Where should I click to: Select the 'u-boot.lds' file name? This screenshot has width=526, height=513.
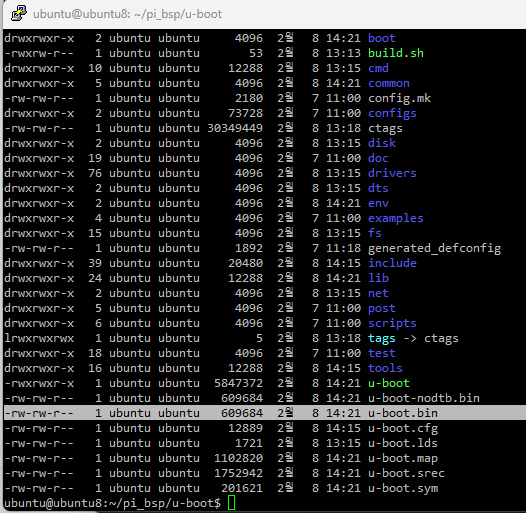click(403, 443)
